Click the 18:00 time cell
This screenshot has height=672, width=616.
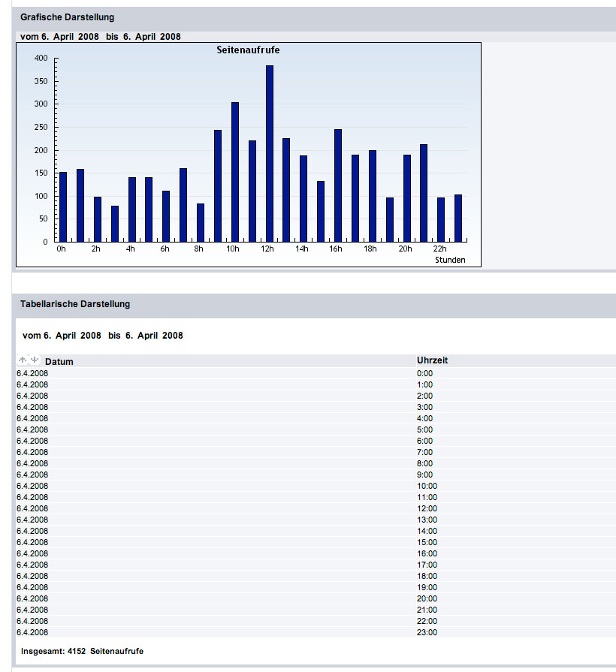pos(426,576)
